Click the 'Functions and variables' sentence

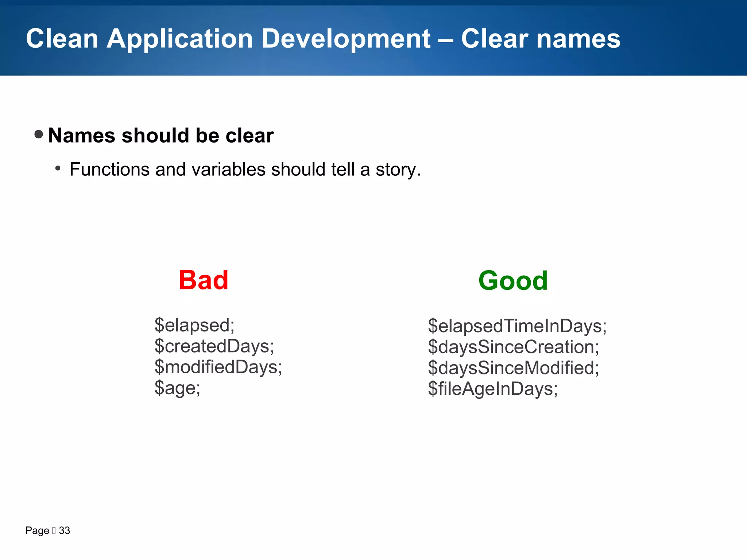coord(245,170)
